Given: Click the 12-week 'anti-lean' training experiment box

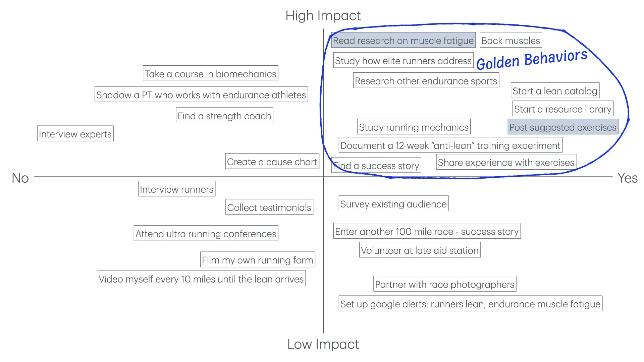Looking at the screenshot, I should pos(450,145).
